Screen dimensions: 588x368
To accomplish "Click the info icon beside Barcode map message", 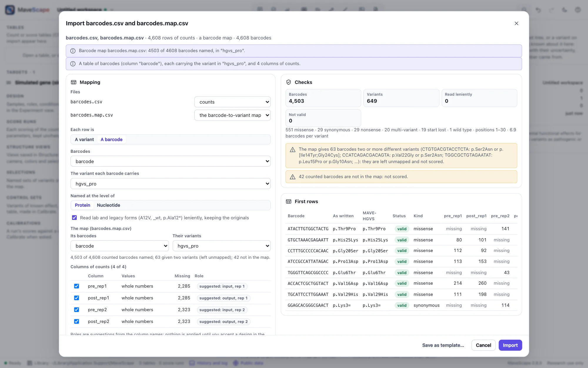I will point(73,51).
